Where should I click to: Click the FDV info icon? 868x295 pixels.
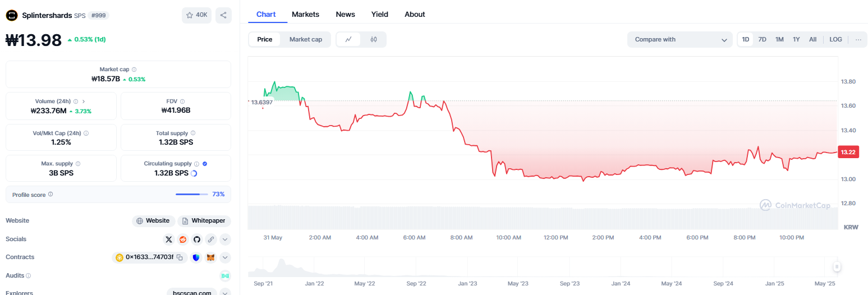pos(182,102)
